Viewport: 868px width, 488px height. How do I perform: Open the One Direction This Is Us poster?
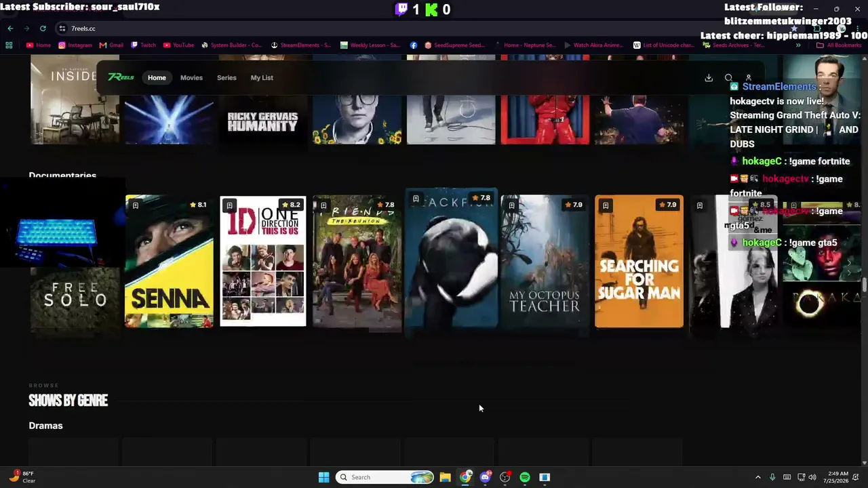[x=263, y=262]
